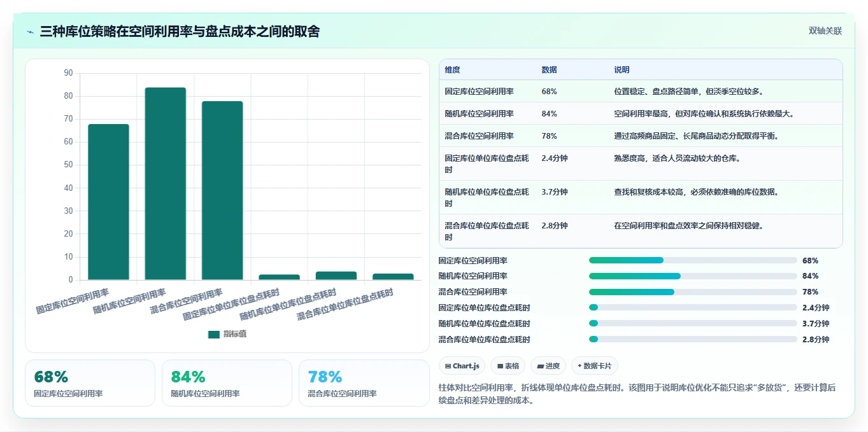Click x-axis label 随机库位单位库位盘点耗时
This screenshot has width=868, height=432.
point(287,305)
